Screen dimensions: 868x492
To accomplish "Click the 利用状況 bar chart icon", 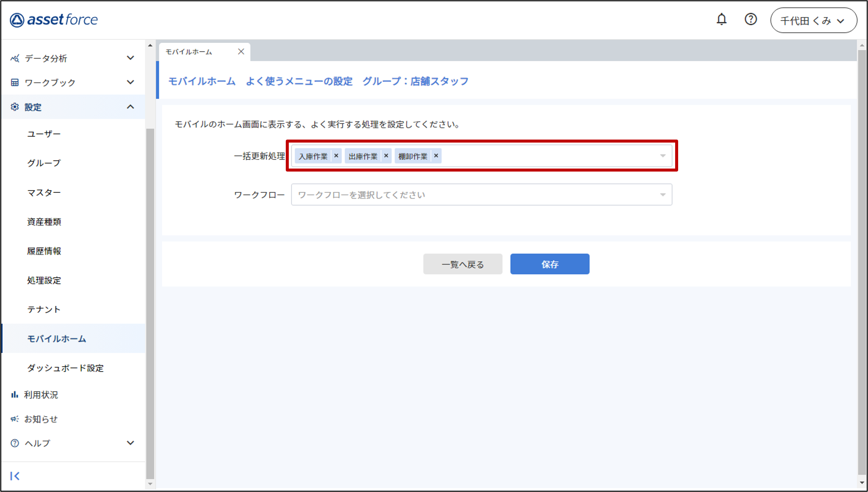I will [x=15, y=394].
